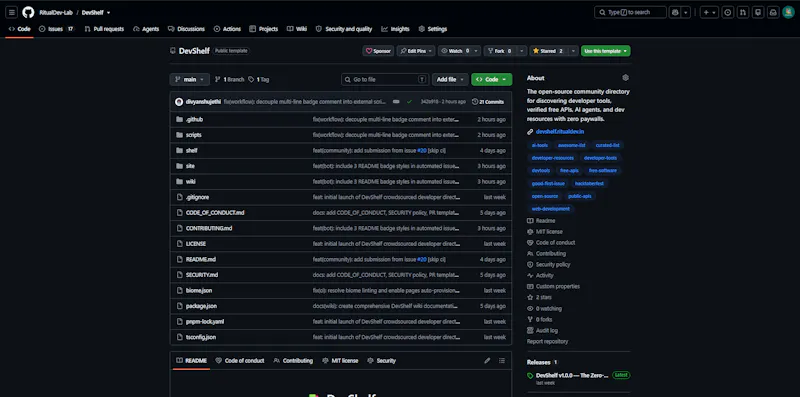Screen dimensions: 800x397
Task: View the 21 Commits history
Action: (488, 102)
